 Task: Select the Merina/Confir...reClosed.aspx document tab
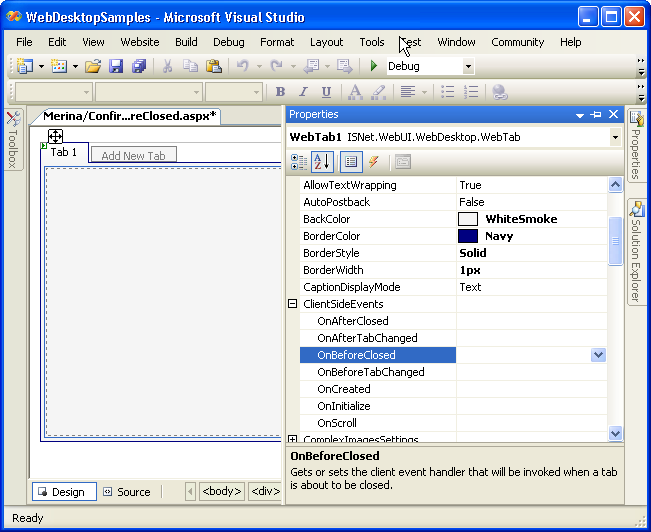tap(130, 116)
